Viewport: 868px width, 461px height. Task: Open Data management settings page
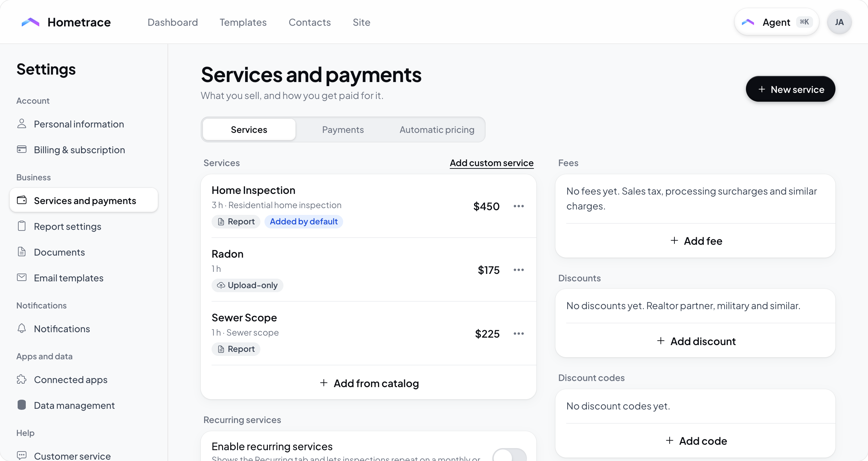coord(84,405)
